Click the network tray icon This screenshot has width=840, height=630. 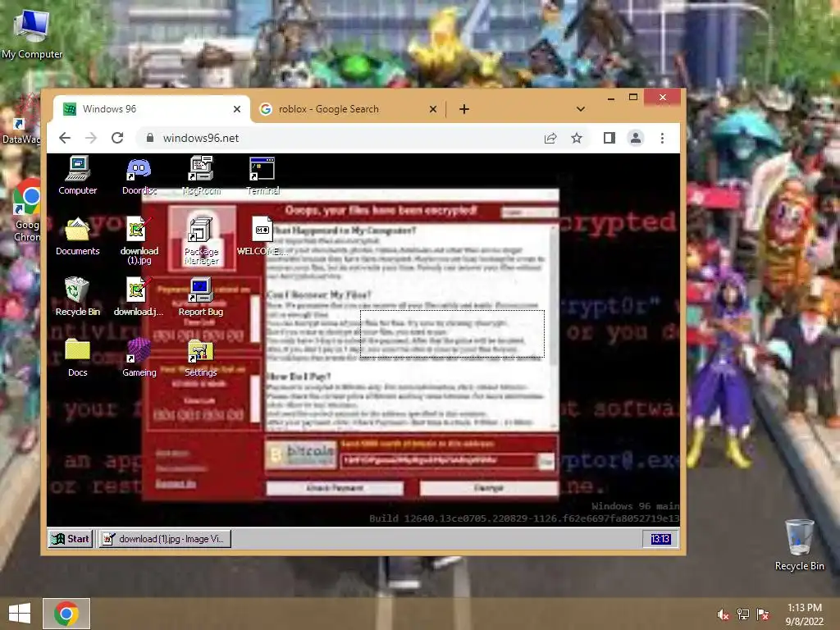pyautogui.click(x=743, y=614)
